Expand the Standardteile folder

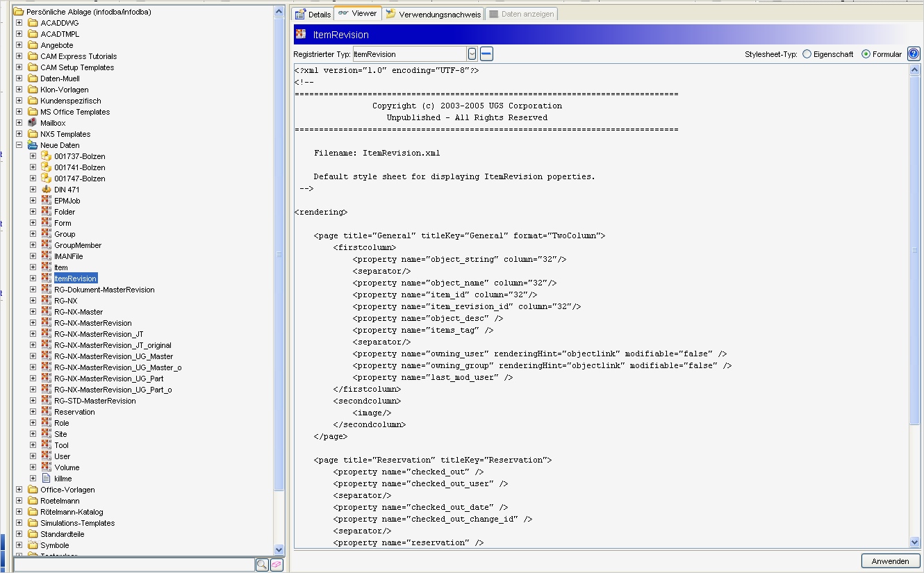point(19,534)
